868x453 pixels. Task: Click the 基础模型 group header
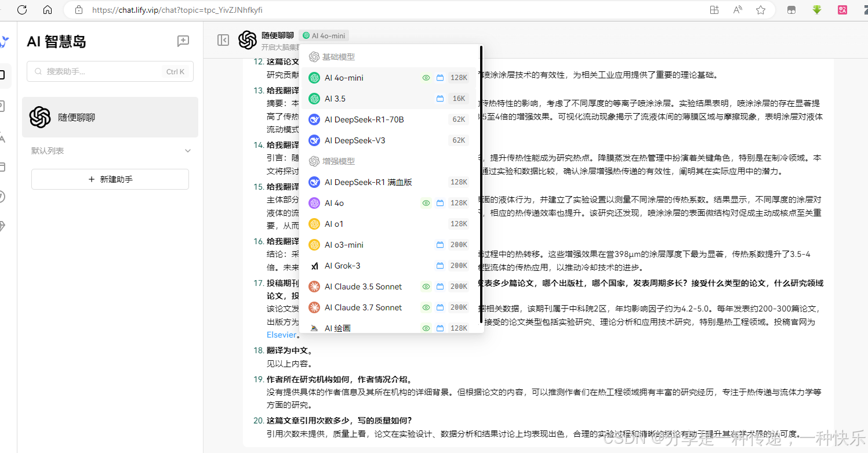(x=332, y=57)
